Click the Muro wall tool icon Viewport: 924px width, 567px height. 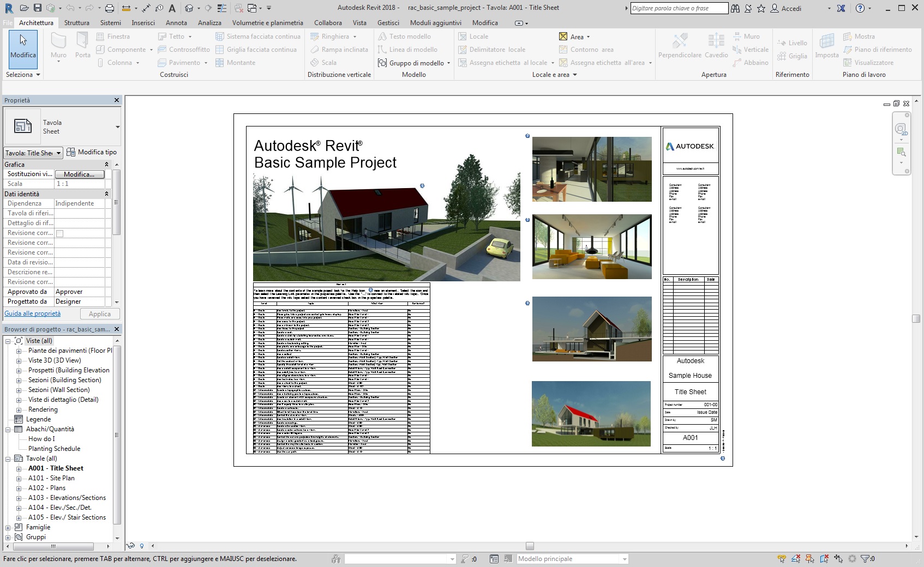[x=58, y=43]
